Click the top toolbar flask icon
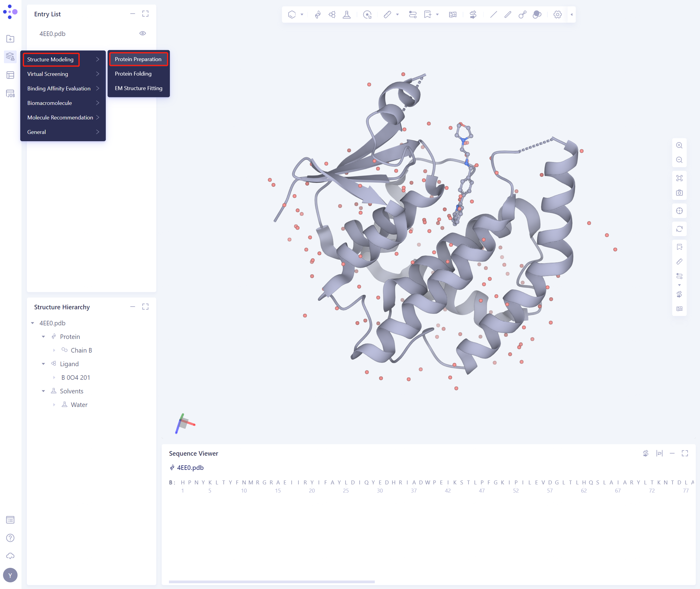Image resolution: width=700 pixels, height=589 pixels. [346, 14]
